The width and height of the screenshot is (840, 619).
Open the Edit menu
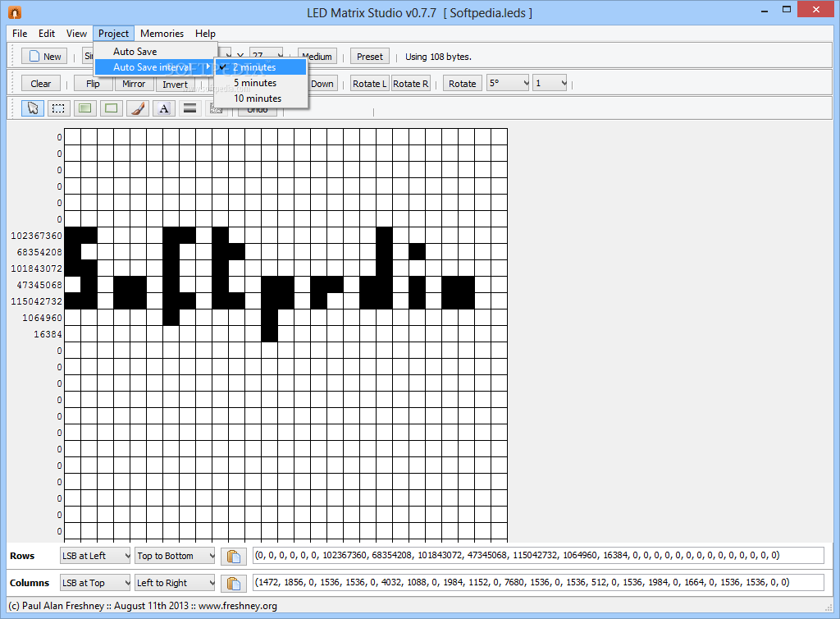pyautogui.click(x=47, y=33)
